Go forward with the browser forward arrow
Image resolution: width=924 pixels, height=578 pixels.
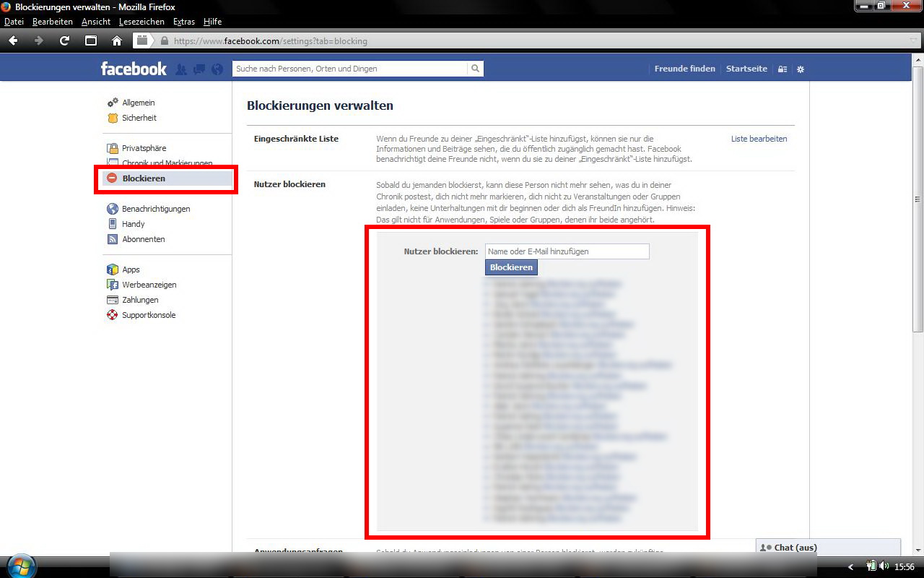39,40
